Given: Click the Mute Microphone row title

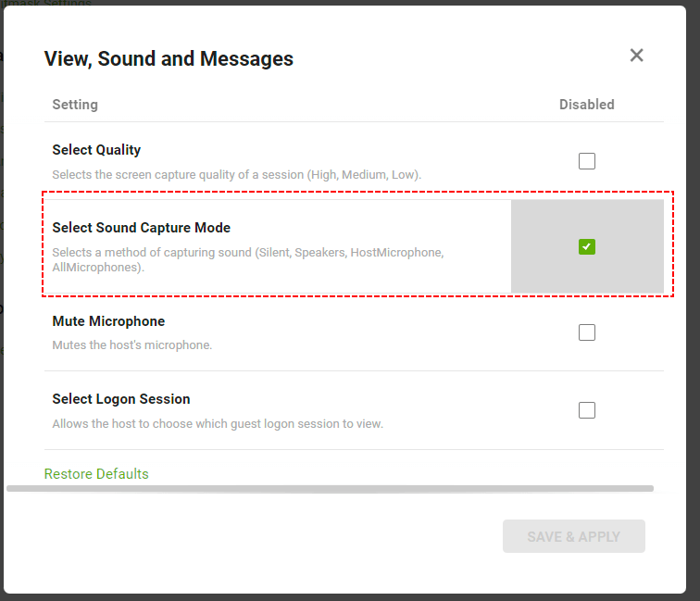Looking at the screenshot, I should coord(108,321).
